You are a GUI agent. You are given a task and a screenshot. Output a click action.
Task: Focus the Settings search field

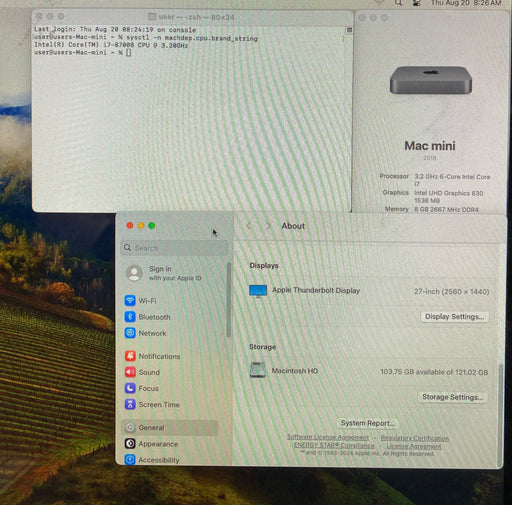[x=174, y=248]
